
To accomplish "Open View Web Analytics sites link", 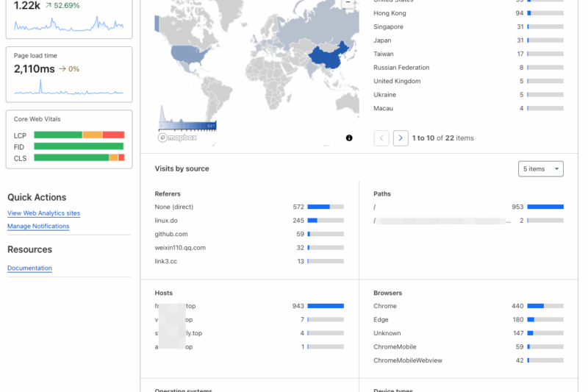I will click(x=44, y=213).
